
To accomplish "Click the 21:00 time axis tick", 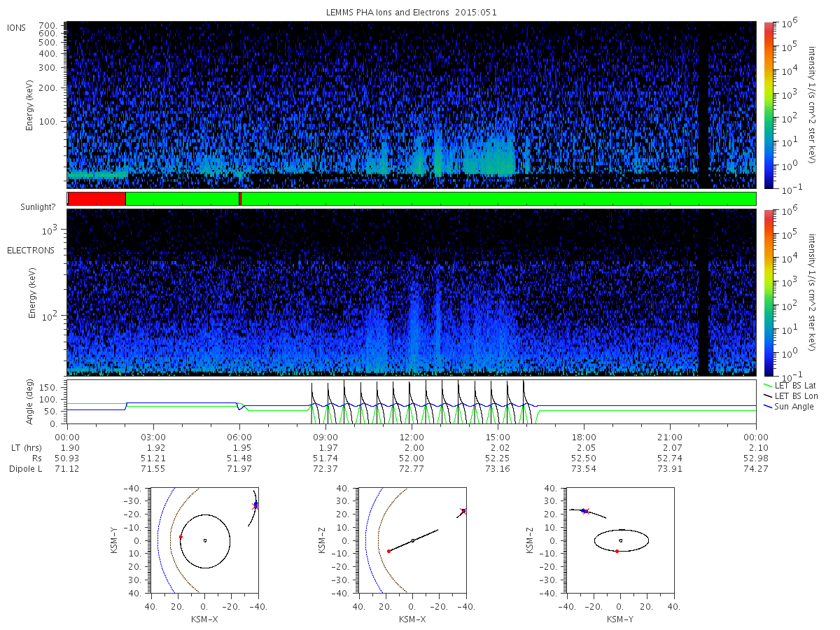I will (670, 437).
